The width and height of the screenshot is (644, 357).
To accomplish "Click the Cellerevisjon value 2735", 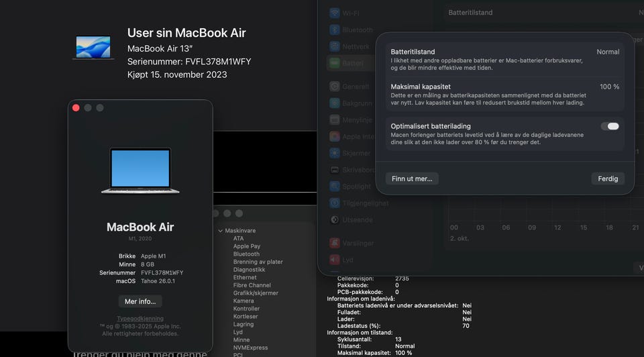I will click(402, 278).
